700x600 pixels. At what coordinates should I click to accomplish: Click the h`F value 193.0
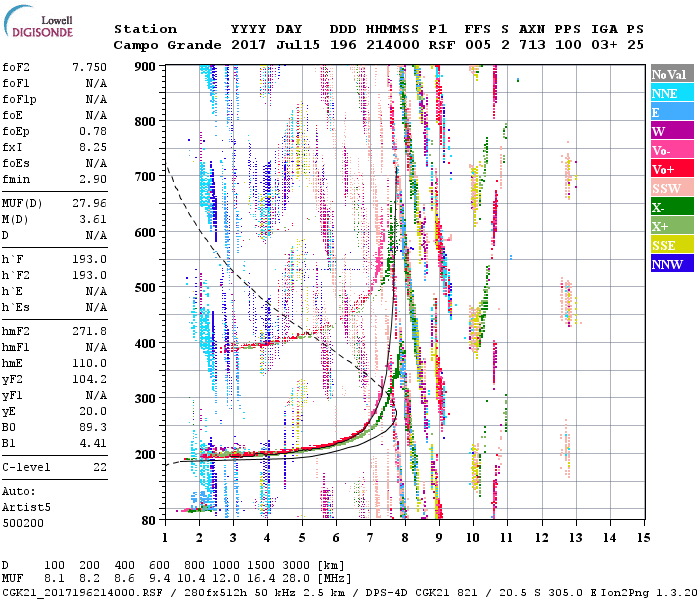pos(89,259)
